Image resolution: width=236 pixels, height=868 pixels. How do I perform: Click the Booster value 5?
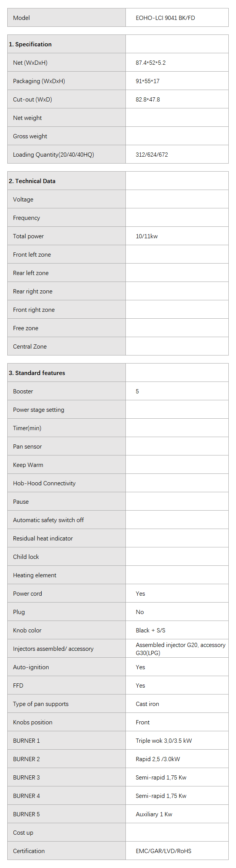click(137, 391)
